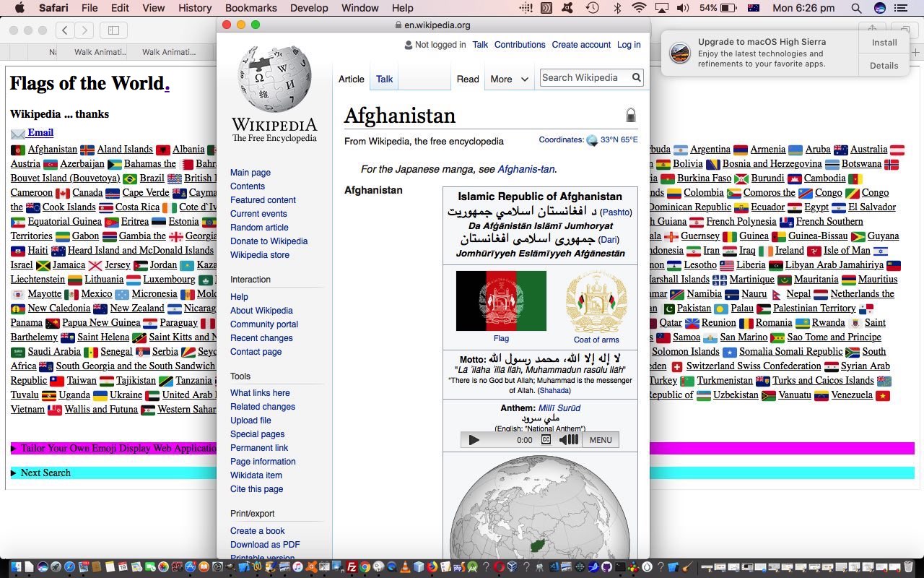924x578 pixels.
Task: Click into the Search Wikipedia field
Action: point(585,77)
